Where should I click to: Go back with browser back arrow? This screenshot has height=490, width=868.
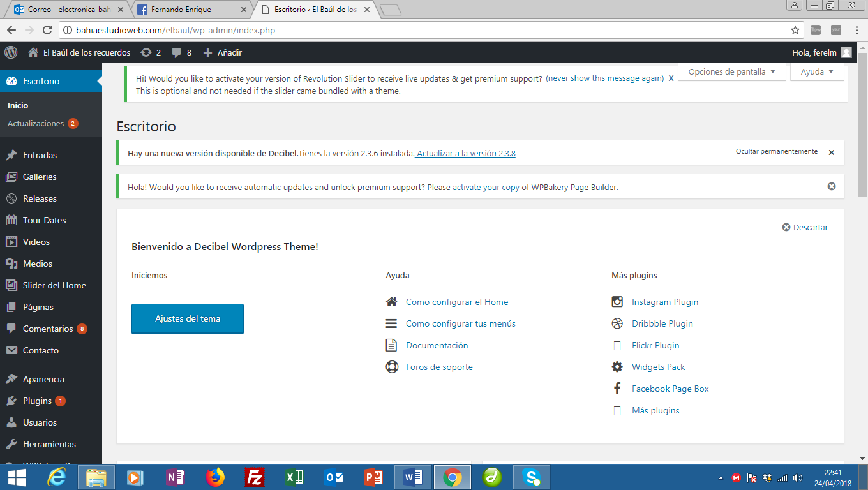pyautogui.click(x=11, y=30)
